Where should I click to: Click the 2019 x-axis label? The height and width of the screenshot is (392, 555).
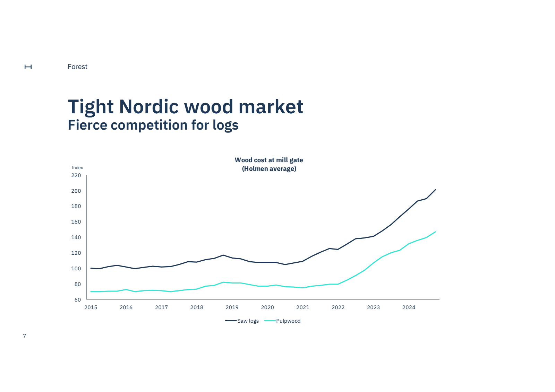click(232, 307)
